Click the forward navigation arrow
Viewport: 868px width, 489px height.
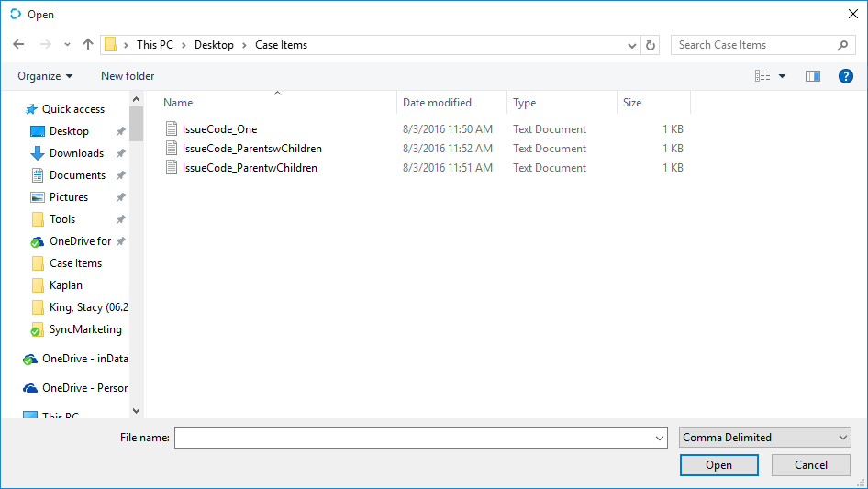pyautogui.click(x=45, y=44)
